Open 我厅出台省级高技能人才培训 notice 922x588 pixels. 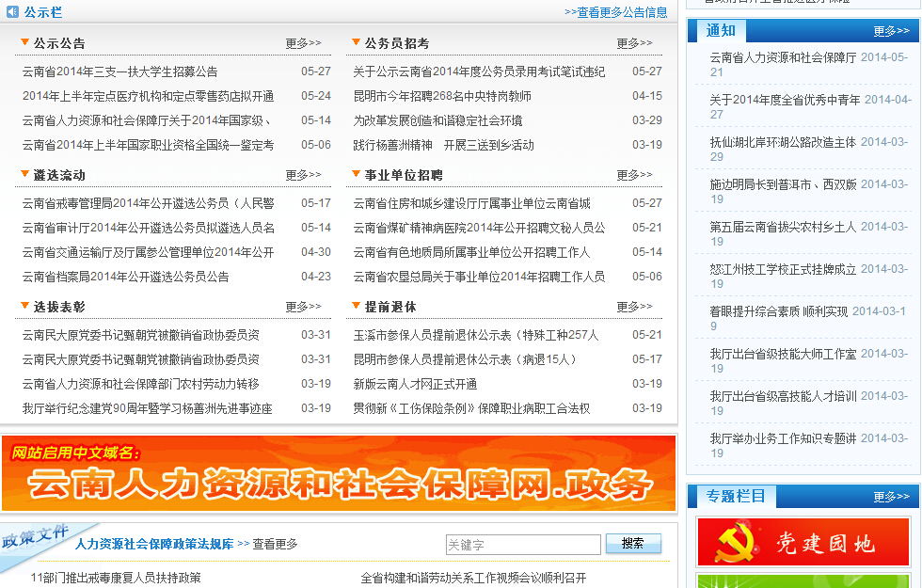783,396
